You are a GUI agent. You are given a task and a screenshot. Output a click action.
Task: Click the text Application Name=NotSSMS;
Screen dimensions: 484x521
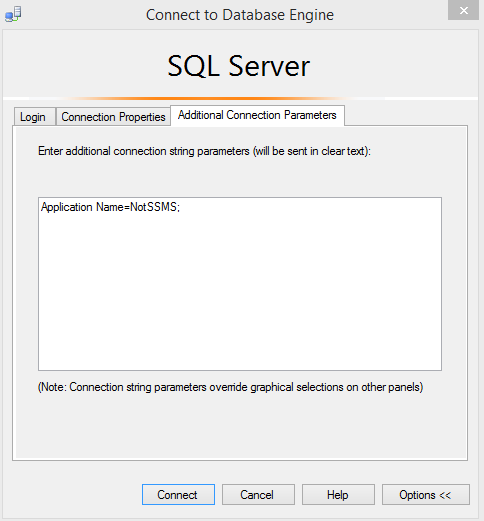click(x=110, y=207)
